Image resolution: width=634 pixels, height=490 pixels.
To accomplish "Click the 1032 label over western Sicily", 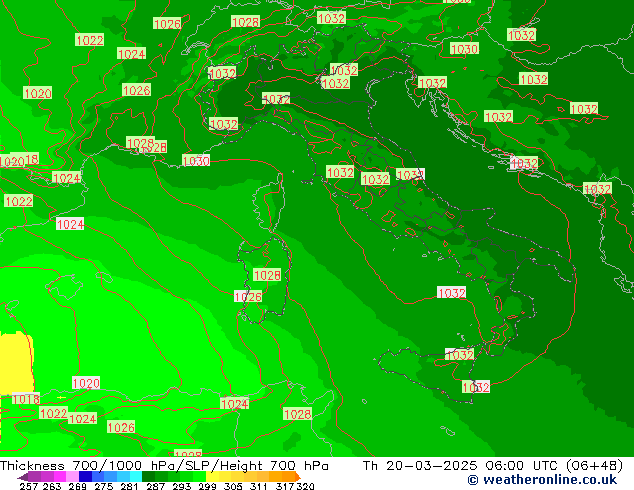I will 459,355.
